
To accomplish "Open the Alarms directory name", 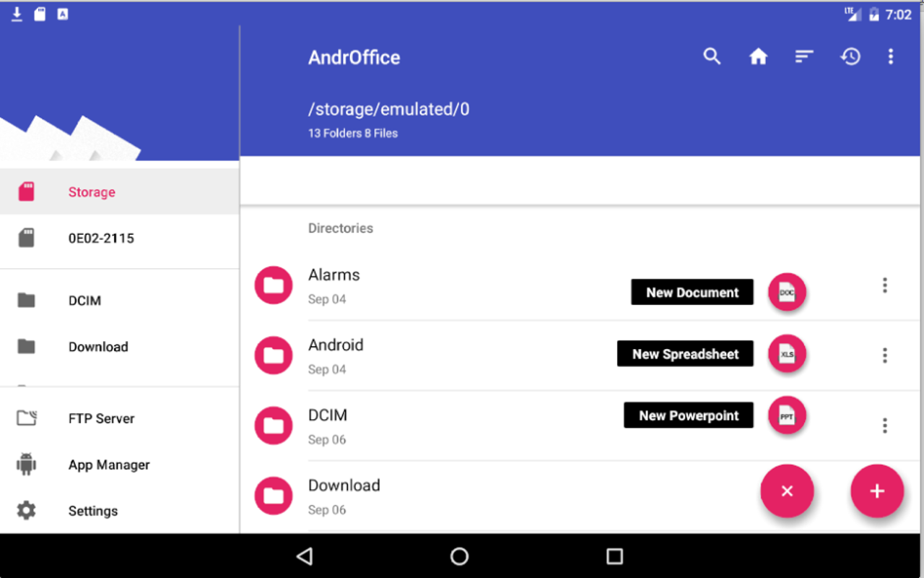I will click(x=334, y=275).
